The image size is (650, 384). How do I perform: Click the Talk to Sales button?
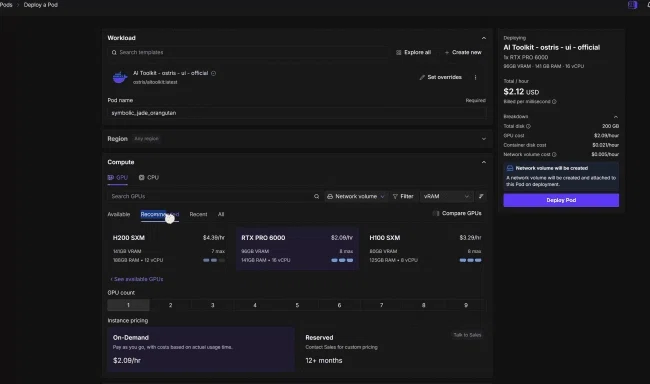tap(467, 335)
